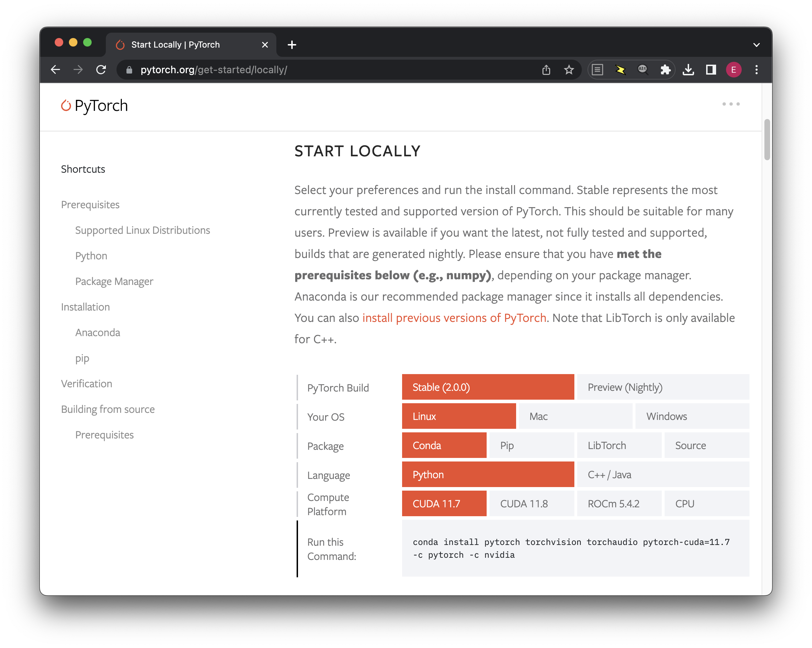Viewport: 812px width, 648px height.
Task: Open the profile avatar labeled E
Action: (x=733, y=70)
